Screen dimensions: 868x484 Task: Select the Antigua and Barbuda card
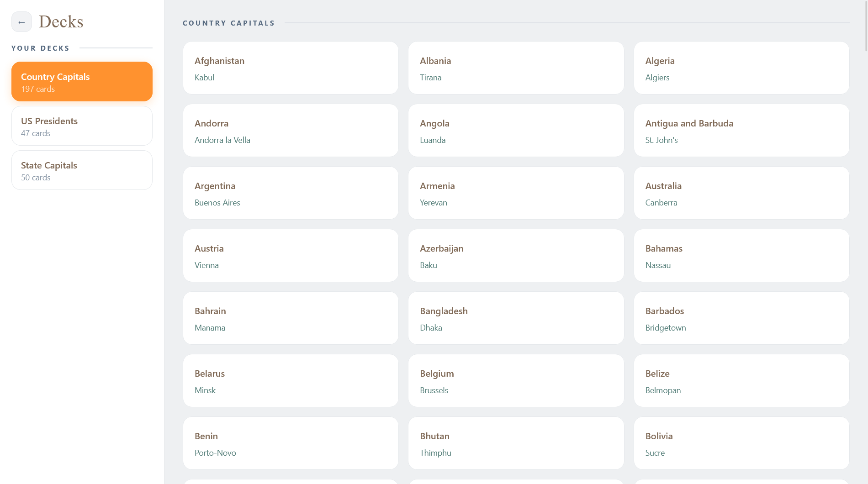pyautogui.click(x=741, y=131)
